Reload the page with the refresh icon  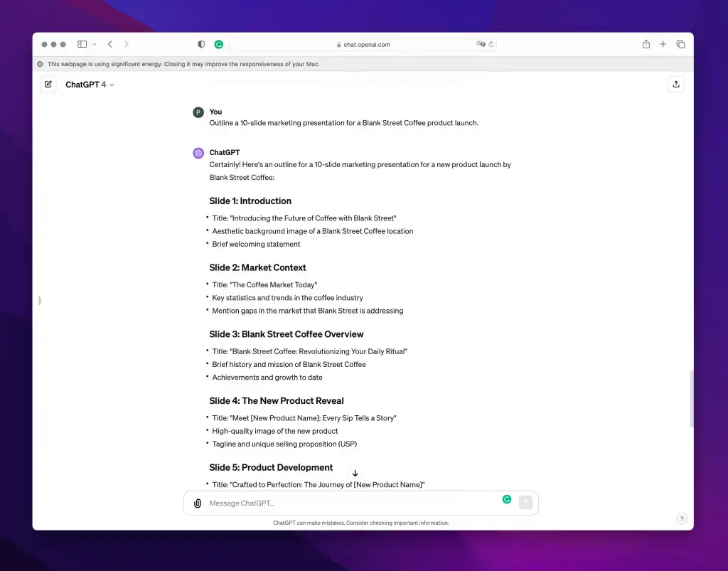coord(490,44)
